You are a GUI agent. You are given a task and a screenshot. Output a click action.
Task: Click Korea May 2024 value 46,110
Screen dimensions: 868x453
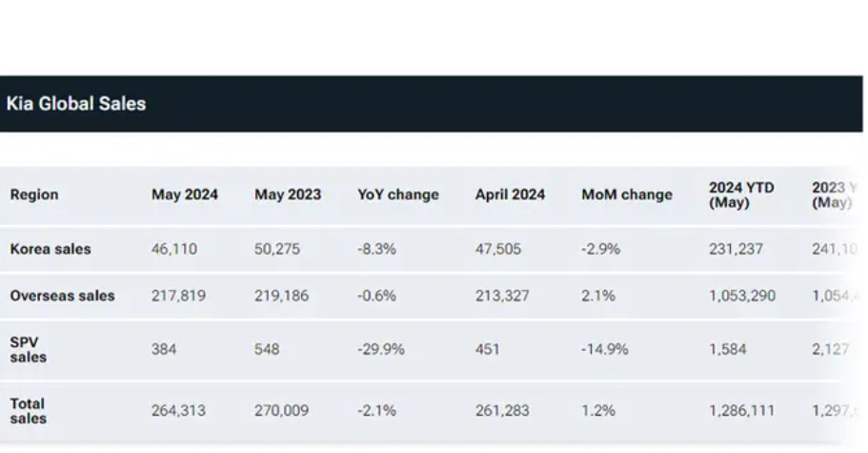click(173, 249)
